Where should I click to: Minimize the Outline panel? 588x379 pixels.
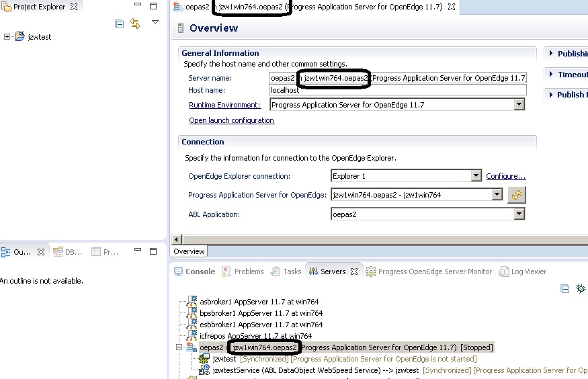[138, 249]
